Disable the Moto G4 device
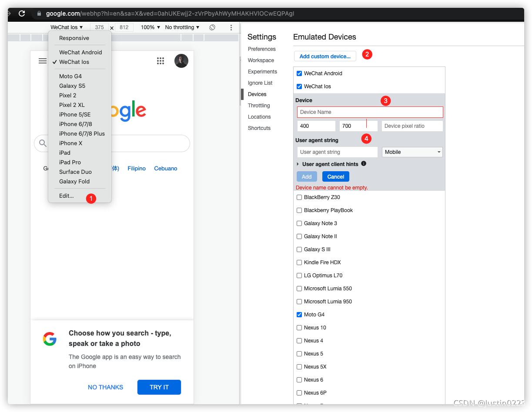Viewport: 532px width, 412px height. [299, 315]
